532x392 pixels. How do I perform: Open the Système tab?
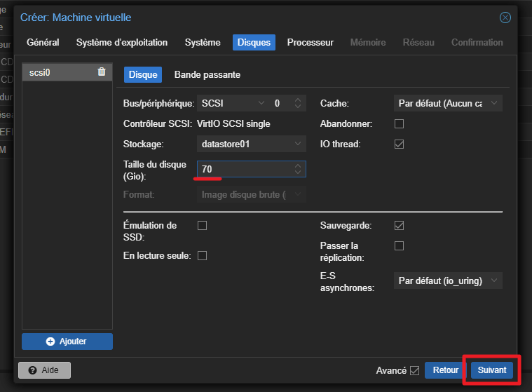coord(203,42)
